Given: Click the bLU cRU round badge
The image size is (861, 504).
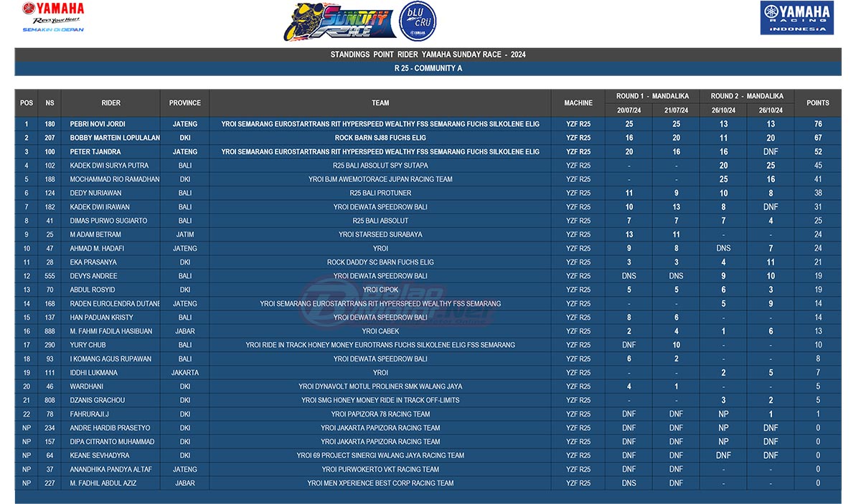Looking at the screenshot, I should tap(418, 21).
